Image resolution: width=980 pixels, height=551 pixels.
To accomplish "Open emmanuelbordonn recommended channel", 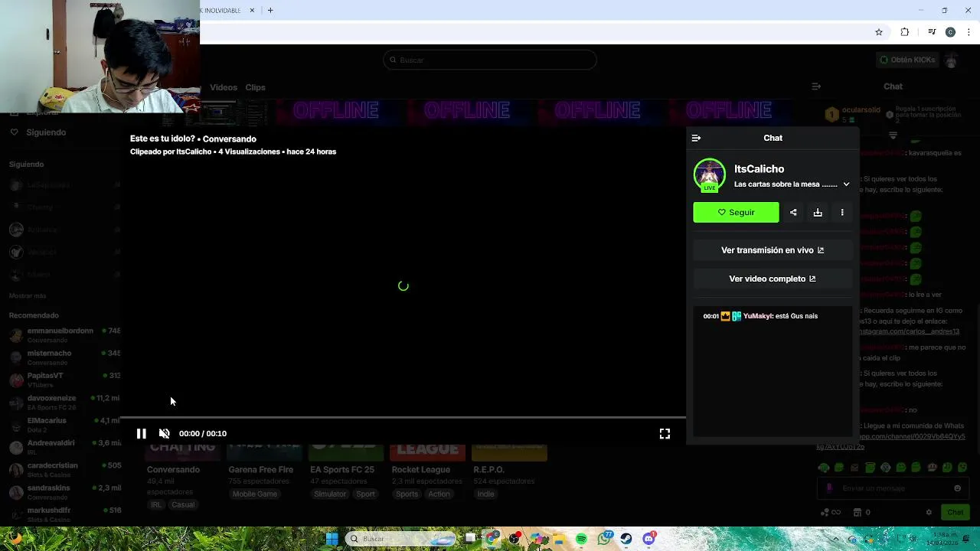I will [64, 334].
